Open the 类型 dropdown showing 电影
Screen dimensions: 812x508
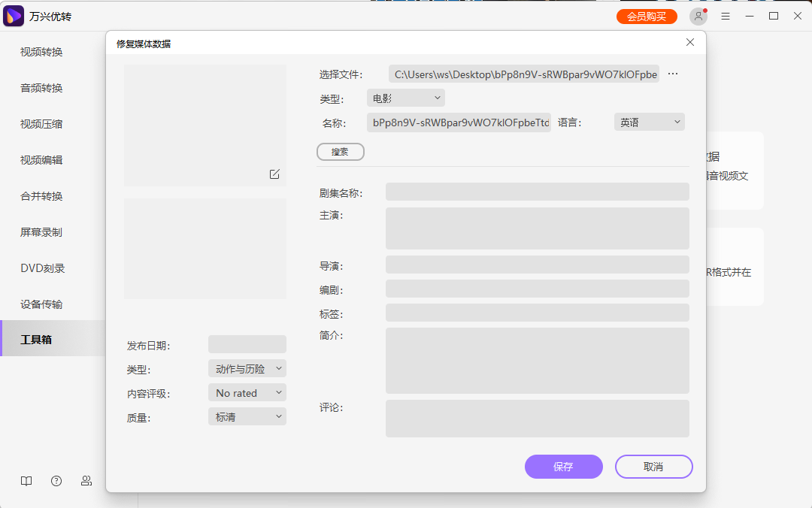click(405, 97)
